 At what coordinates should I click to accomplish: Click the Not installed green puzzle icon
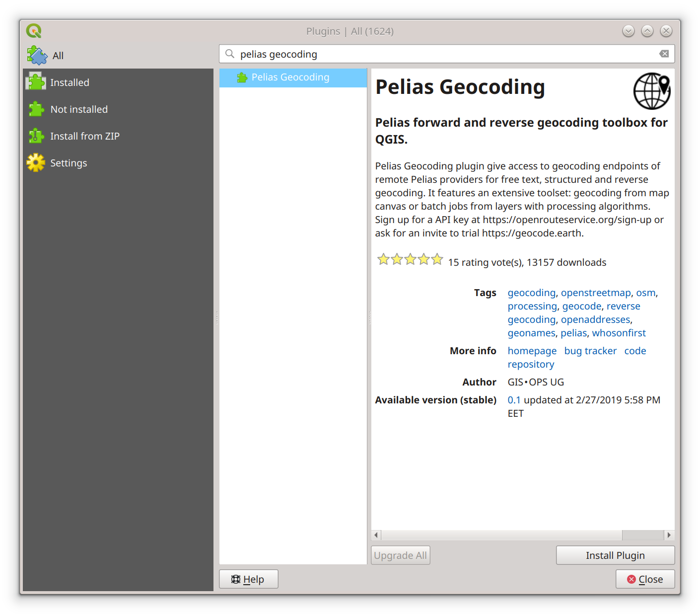point(36,109)
